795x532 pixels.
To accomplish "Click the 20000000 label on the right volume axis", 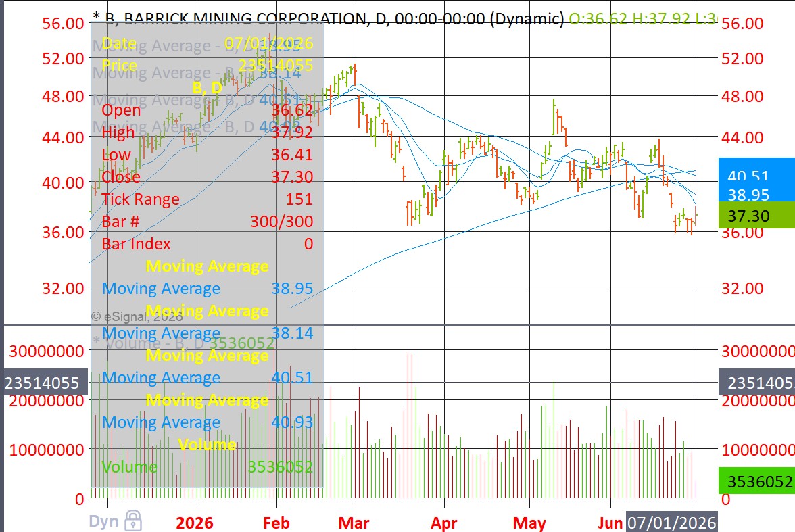I will pyautogui.click(x=758, y=401).
